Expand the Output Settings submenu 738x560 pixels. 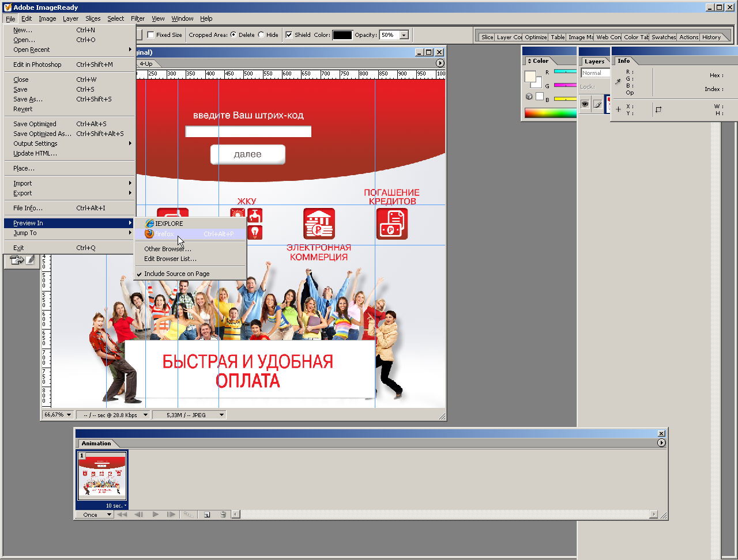[70, 144]
